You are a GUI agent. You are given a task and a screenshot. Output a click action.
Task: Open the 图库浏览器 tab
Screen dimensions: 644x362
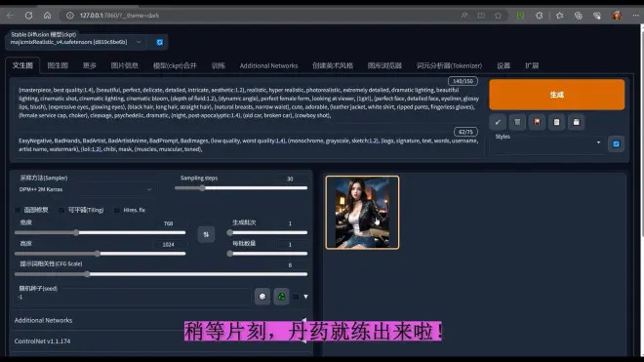pyautogui.click(x=384, y=65)
